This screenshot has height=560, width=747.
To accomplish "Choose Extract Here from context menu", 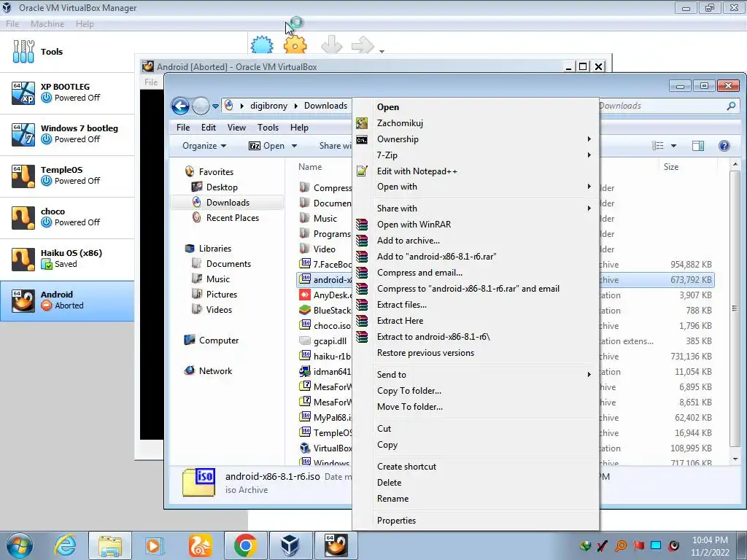I will click(x=476, y=321).
